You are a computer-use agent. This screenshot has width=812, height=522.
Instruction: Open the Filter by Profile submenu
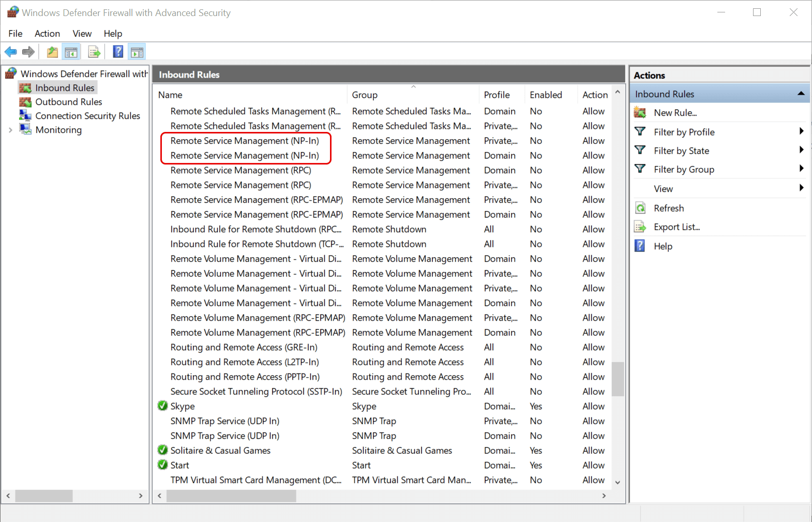pos(801,131)
